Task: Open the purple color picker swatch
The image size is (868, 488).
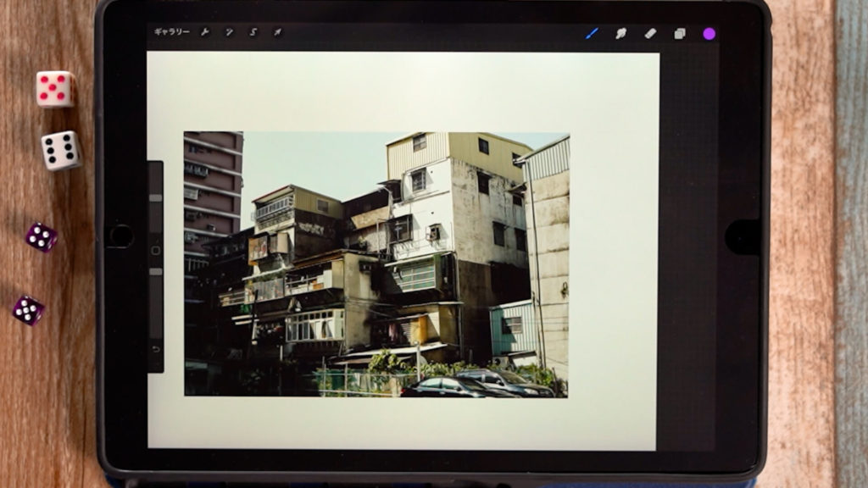Action: point(709,34)
